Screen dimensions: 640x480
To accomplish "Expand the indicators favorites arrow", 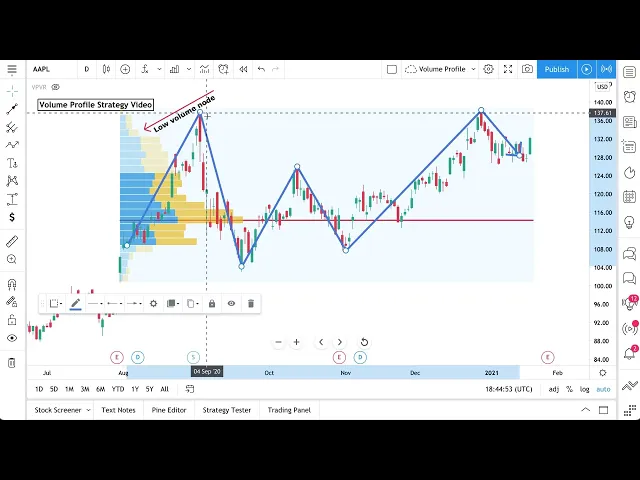I will click(x=160, y=69).
